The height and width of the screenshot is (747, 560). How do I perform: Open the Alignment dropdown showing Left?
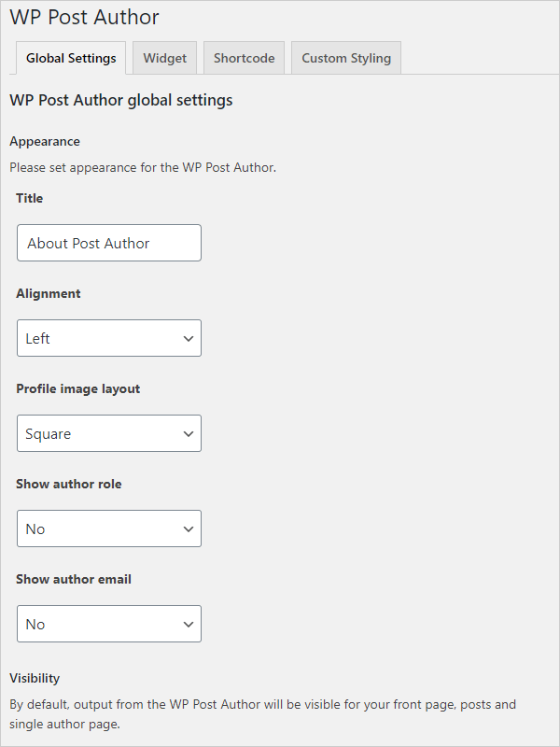coord(108,338)
